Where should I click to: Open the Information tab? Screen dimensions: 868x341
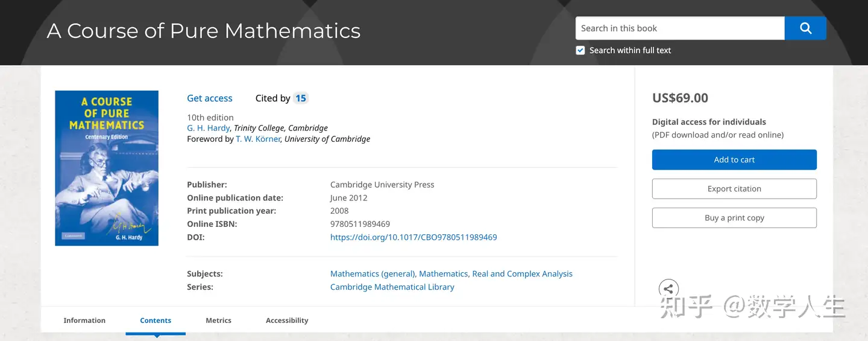(84, 320)
